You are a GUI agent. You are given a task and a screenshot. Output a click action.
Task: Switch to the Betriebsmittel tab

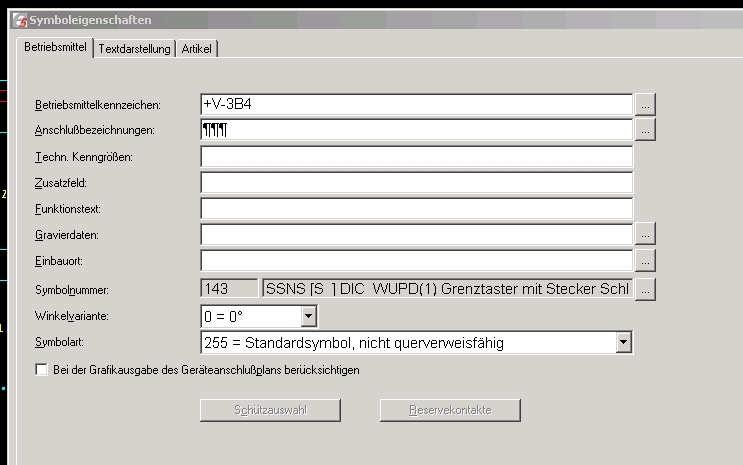pos(55,47)
